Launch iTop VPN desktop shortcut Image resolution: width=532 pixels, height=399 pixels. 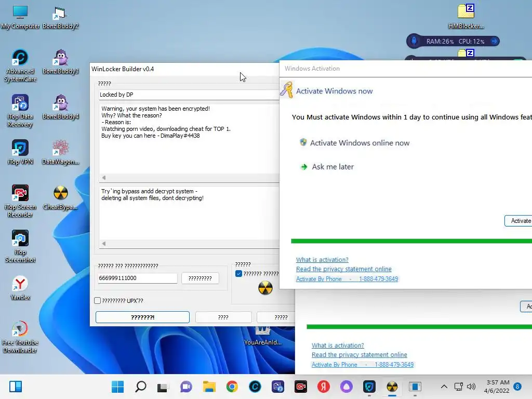(x=20, y=152)
